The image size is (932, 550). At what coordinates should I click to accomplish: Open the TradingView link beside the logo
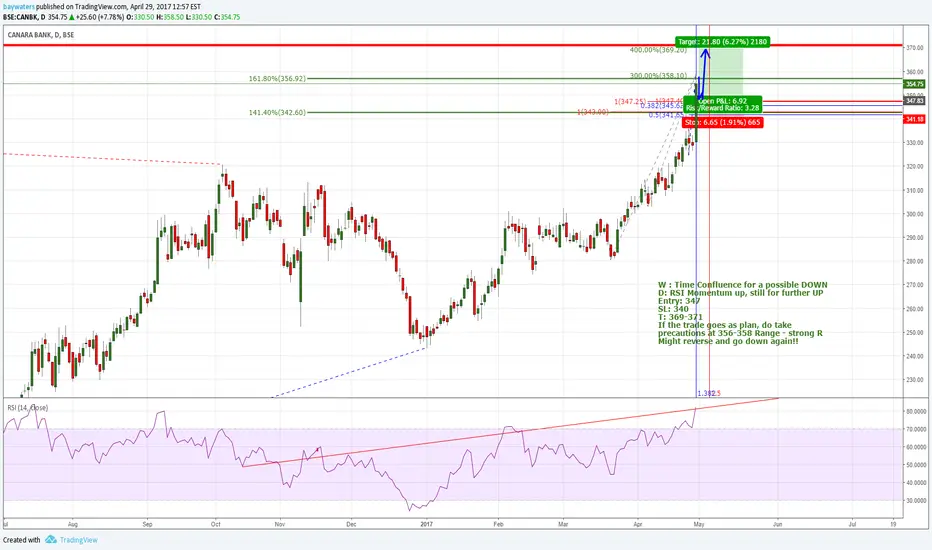(78, 540)
